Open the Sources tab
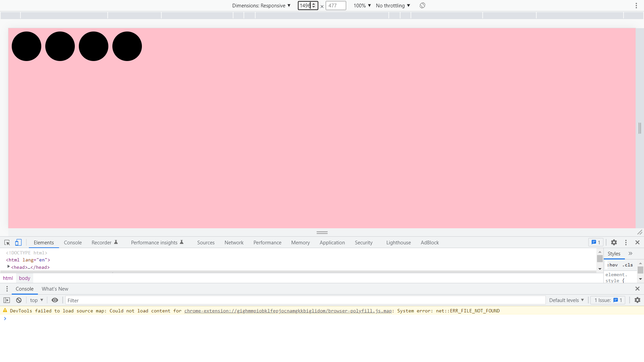644x362 pixels. (x=206, y=243)
